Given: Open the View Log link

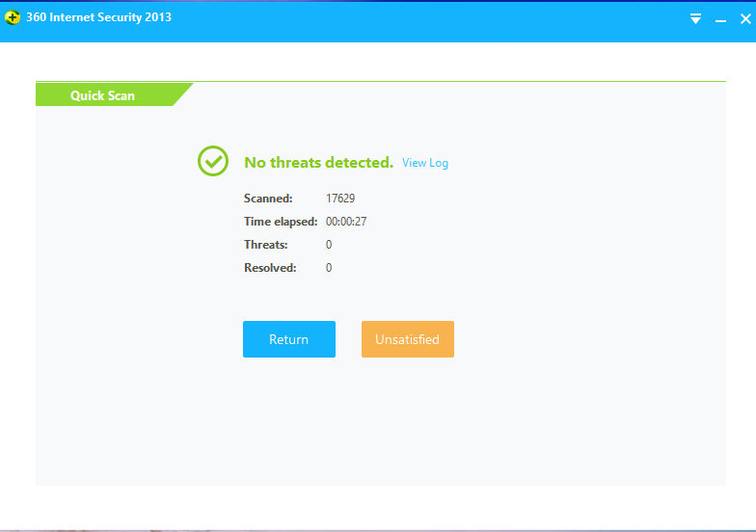Looking at the screenshot, I should click(x=424, y=163).
